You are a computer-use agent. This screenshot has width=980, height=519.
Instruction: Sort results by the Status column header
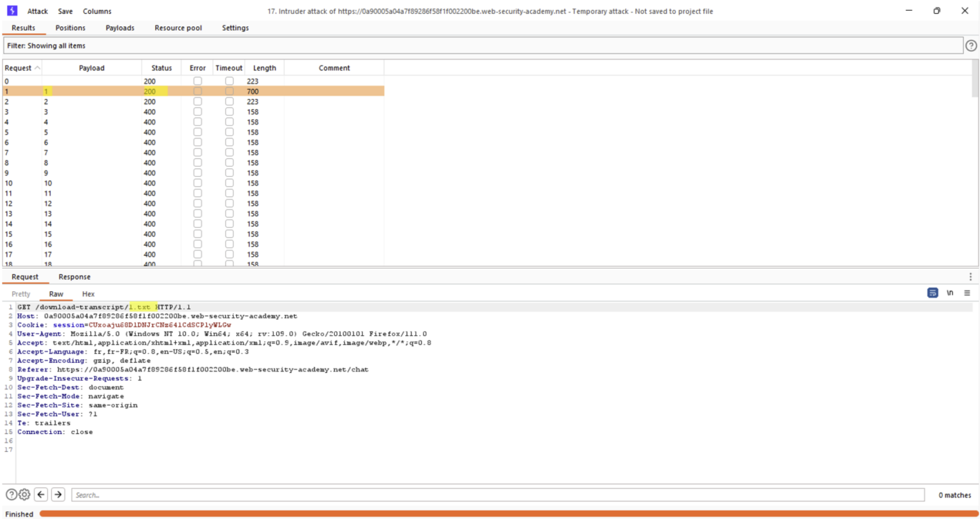click(161, 68)
